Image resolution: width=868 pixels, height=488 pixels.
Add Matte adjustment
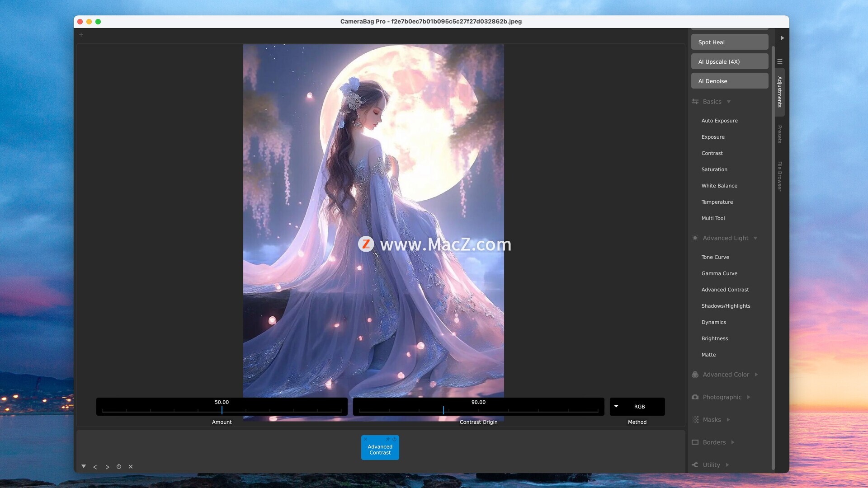click(708, 355)
